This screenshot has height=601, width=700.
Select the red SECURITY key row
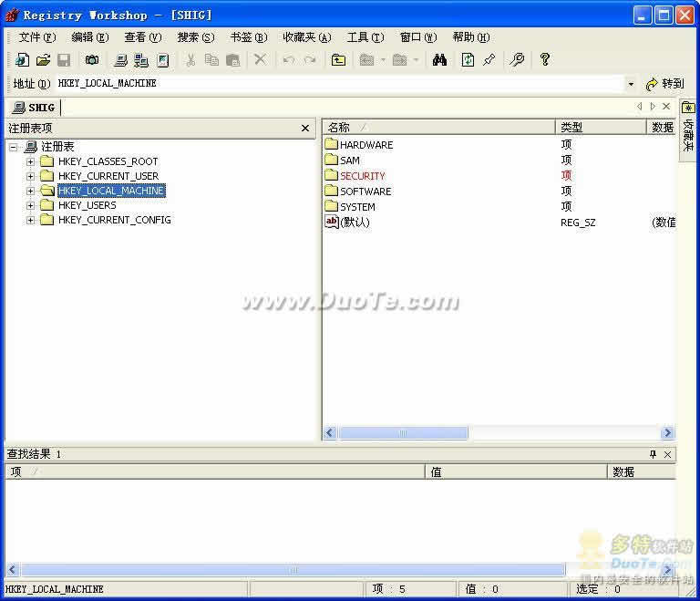499,176
